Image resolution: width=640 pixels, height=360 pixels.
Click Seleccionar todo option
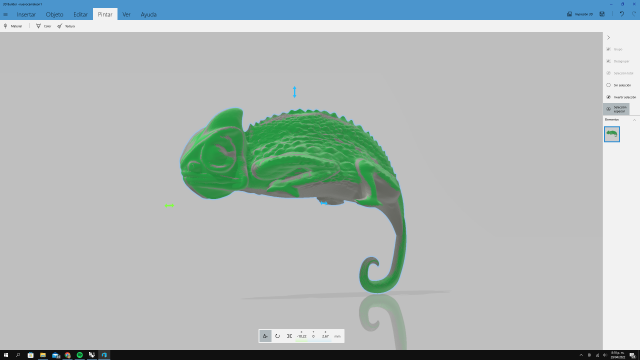point(620,73)
